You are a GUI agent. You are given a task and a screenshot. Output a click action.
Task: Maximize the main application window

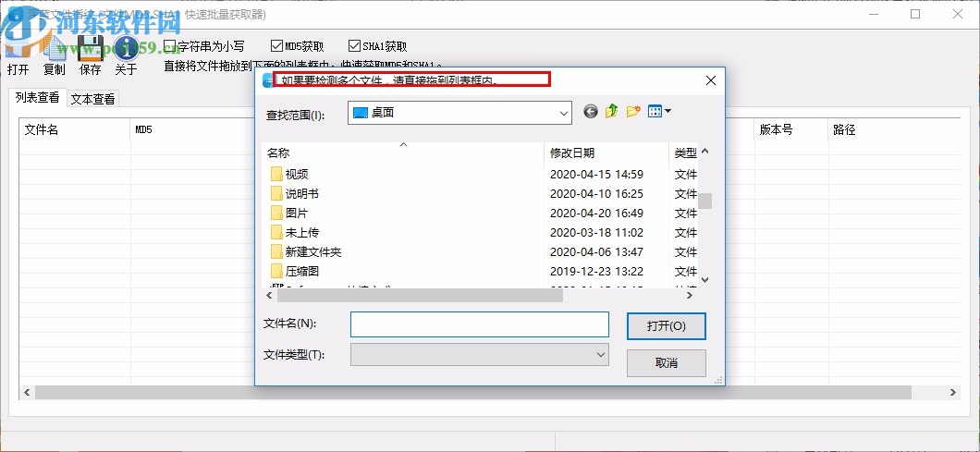tap(915, 14)
